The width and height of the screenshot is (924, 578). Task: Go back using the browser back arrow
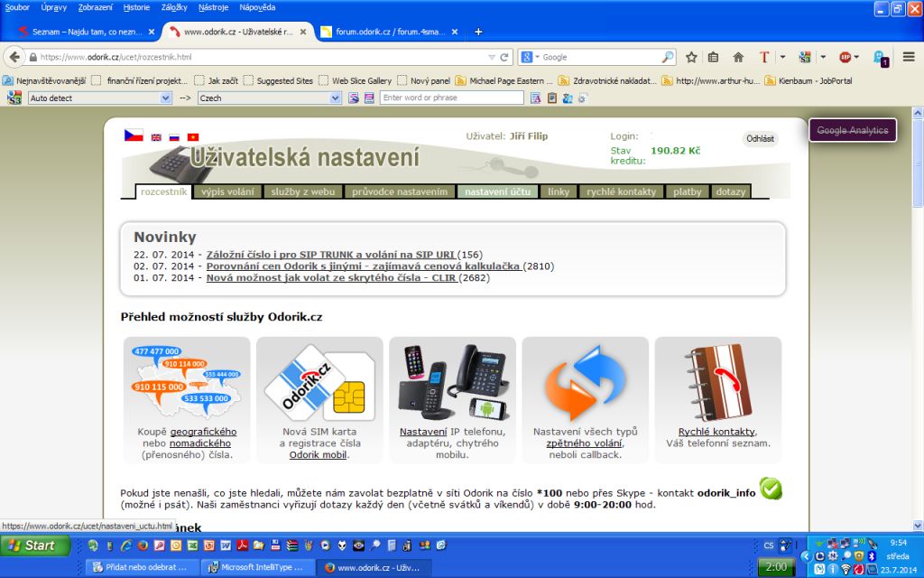click(x=14, y=57)
